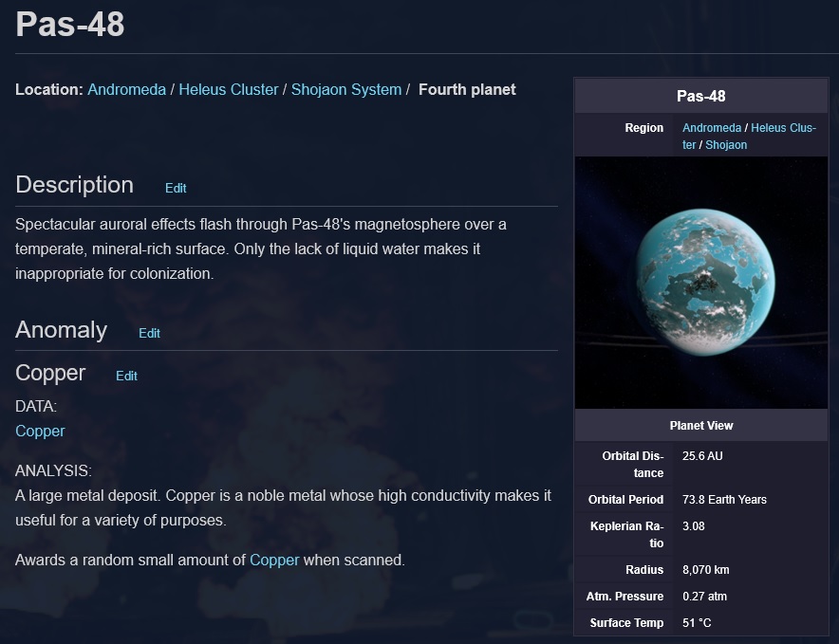View the Pas-48 planet image

pos(701,283)
